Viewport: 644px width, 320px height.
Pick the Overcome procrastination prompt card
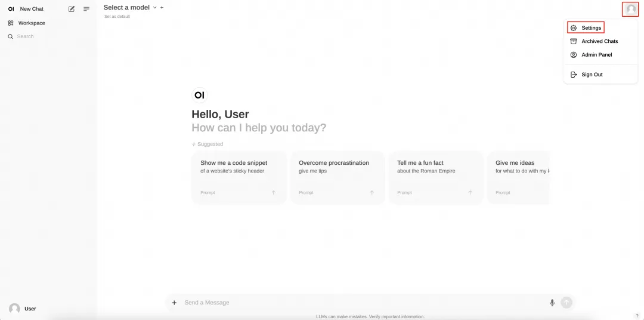tap(338, 177)
